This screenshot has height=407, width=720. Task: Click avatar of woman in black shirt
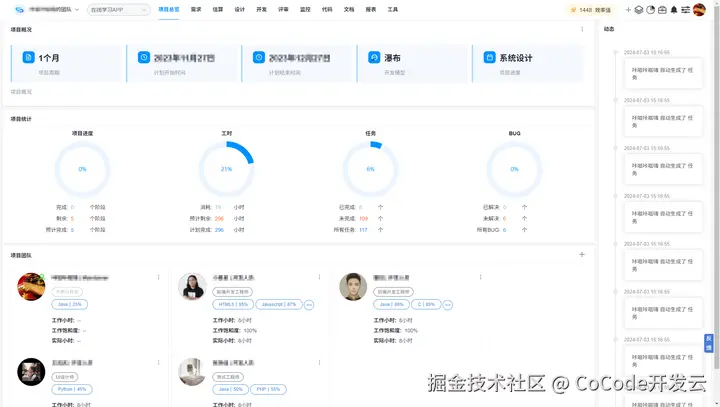click(192, 287)
